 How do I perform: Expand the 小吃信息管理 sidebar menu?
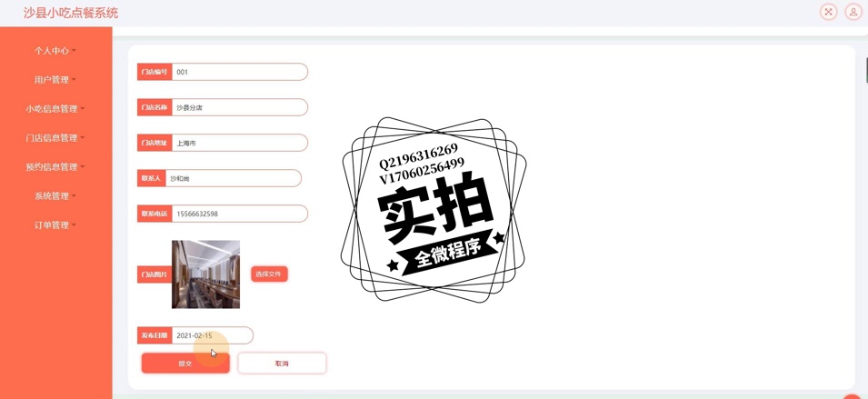55,109
